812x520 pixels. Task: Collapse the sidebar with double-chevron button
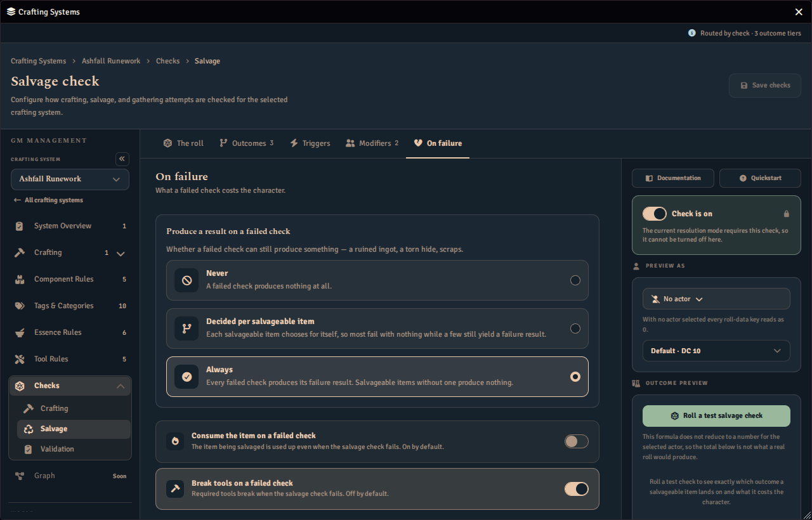122,159
